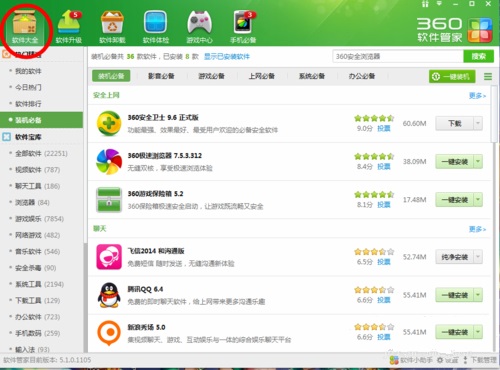Open 全部软件 (22251) category
This screenshot has height=370, width=500.
(41, 153)
